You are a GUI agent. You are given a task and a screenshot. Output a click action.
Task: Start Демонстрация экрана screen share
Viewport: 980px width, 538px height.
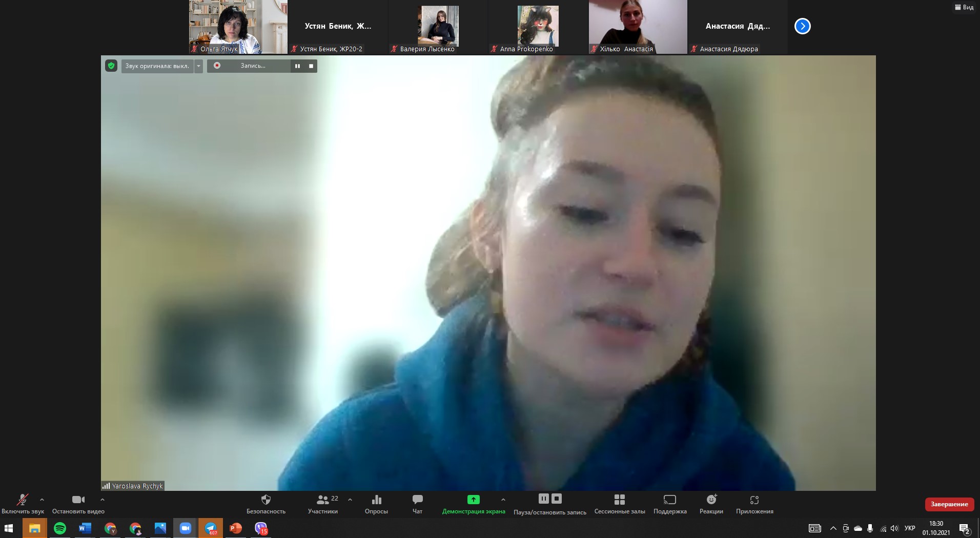[x=474, y=504]
